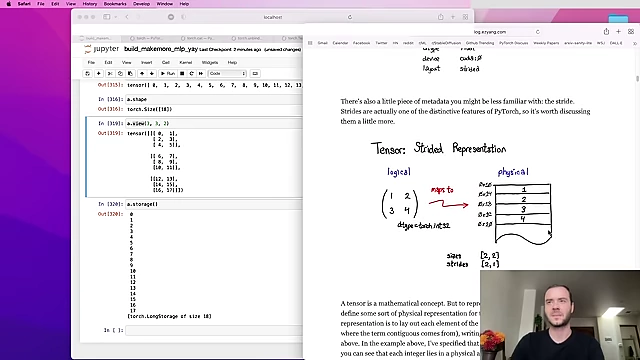Open sidebar toggle in localhost Safari window
The height and width of the screenshot is (360, 640).
(x=107, y=17)
